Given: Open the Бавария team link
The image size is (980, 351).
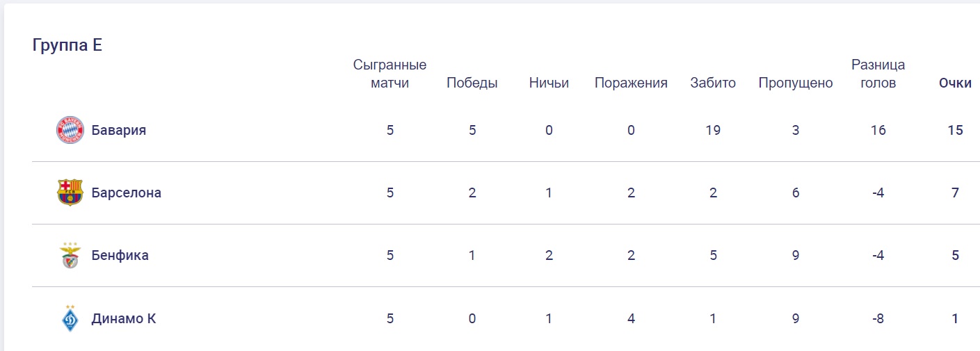Looking at the screenshot, I should click(x=119, y=130).
